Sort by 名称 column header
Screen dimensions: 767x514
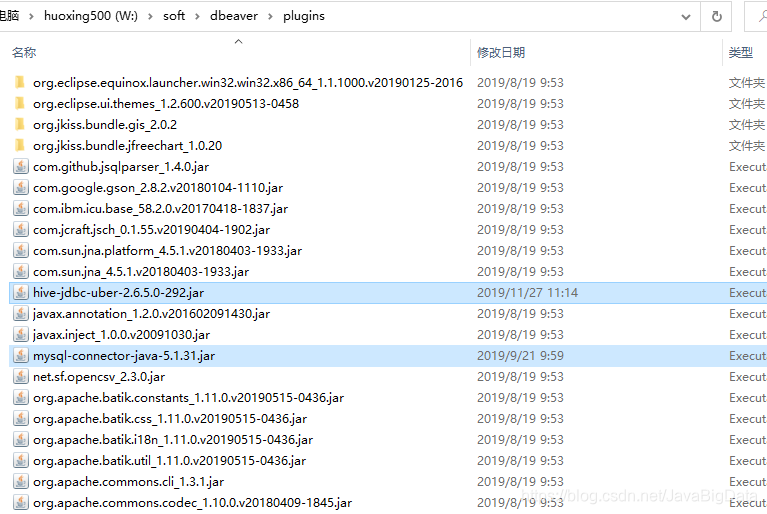[x=24, y=52]
